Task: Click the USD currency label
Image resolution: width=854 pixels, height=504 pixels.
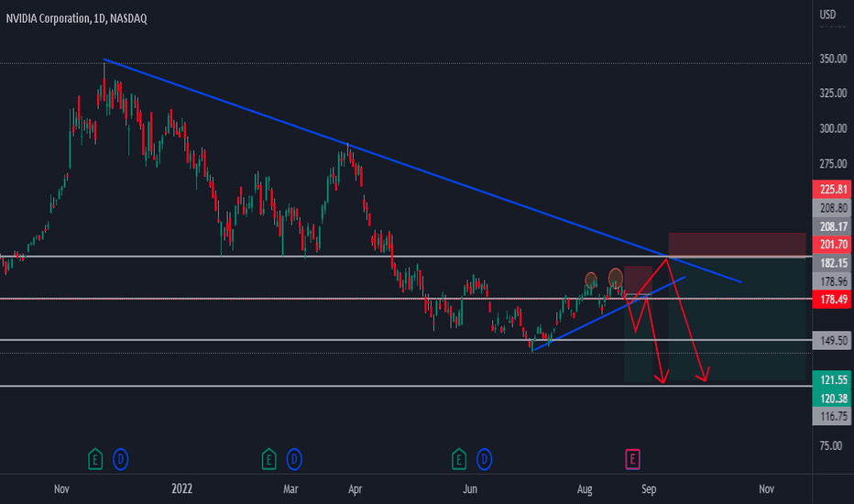Action: pyautogui.click(x=827, y=15)
